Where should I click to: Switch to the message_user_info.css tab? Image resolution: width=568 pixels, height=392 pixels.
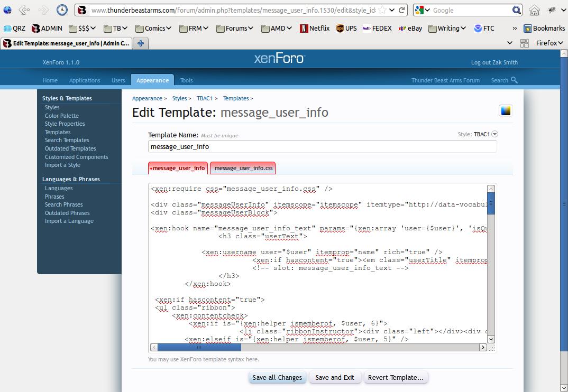pos(243,168)
